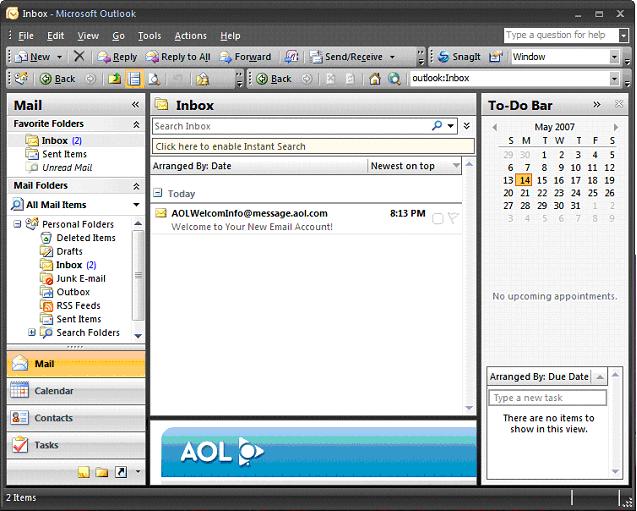Open the Outbox folder
Screen dimensions: 637x511
click(65, 292)
